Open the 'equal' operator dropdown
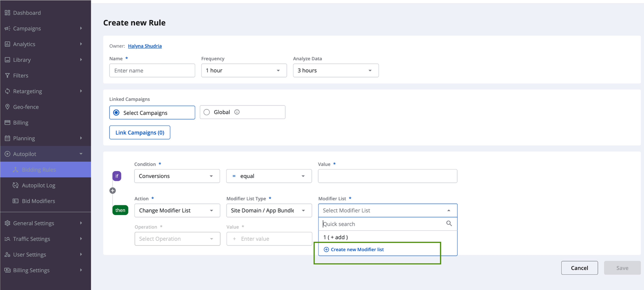This screenshot has height=290, width=644. [269, 176]
